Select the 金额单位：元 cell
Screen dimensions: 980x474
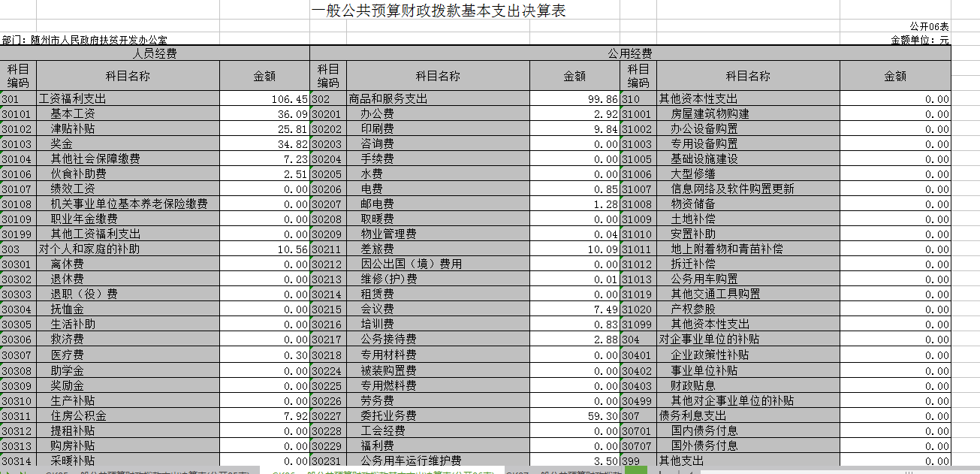pos(920,40)
